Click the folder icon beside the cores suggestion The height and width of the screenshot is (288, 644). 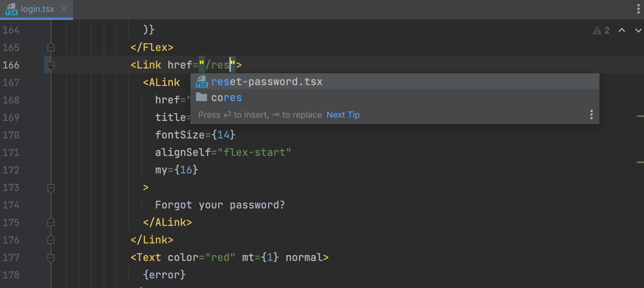202,97
